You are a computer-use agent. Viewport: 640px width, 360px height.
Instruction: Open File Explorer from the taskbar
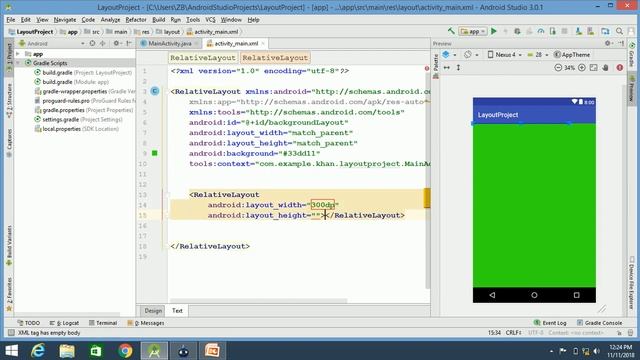tap(67, 351)
